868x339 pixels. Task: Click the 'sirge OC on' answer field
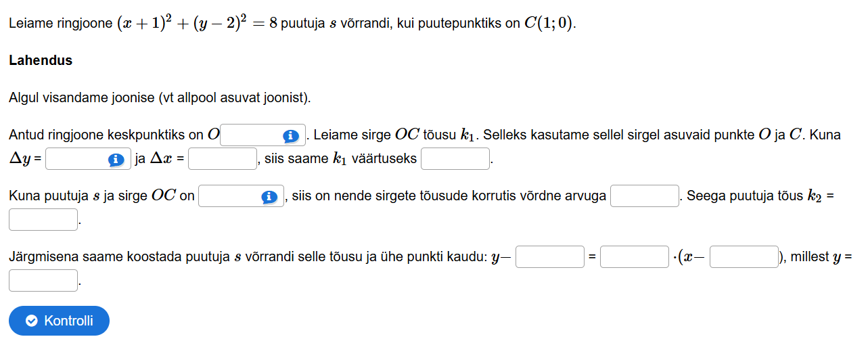(x=230, y=197)
